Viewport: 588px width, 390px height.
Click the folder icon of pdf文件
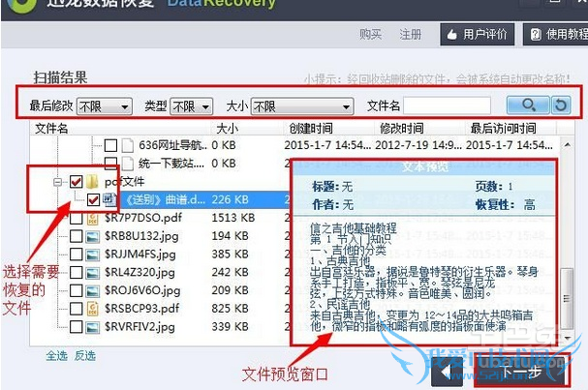92,182
